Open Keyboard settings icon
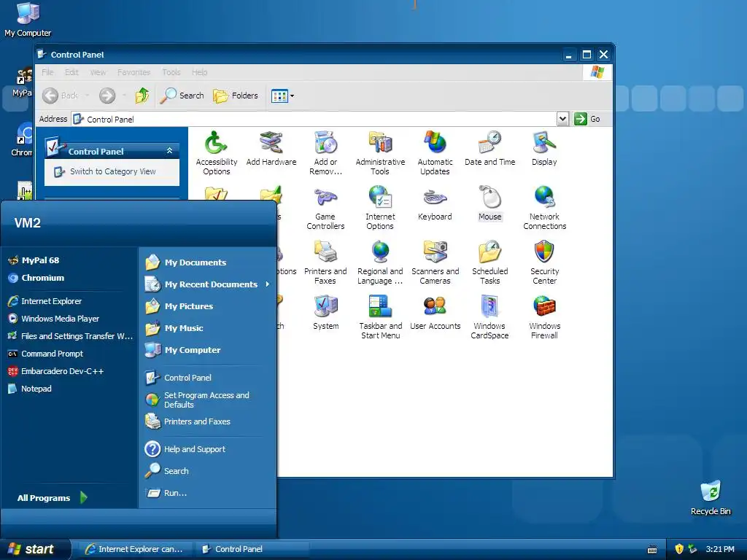The image size is (747, 560). (x=435, y=203)
